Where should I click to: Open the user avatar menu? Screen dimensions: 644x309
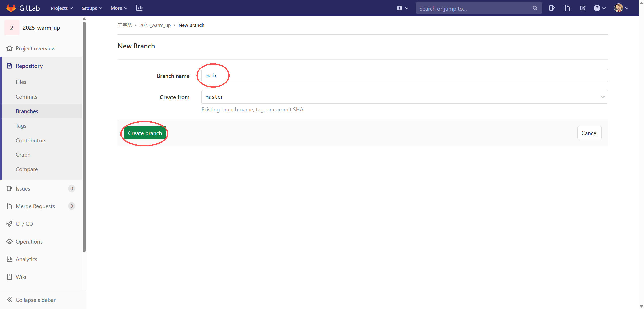tap(621, 8)
